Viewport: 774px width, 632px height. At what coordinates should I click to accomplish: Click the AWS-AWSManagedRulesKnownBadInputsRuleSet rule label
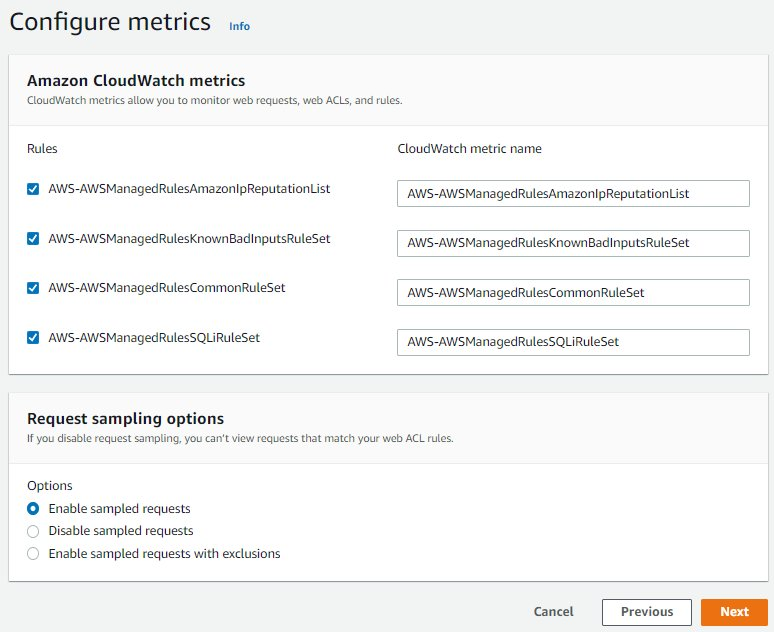pyautogui.click(x=189, y=239)
